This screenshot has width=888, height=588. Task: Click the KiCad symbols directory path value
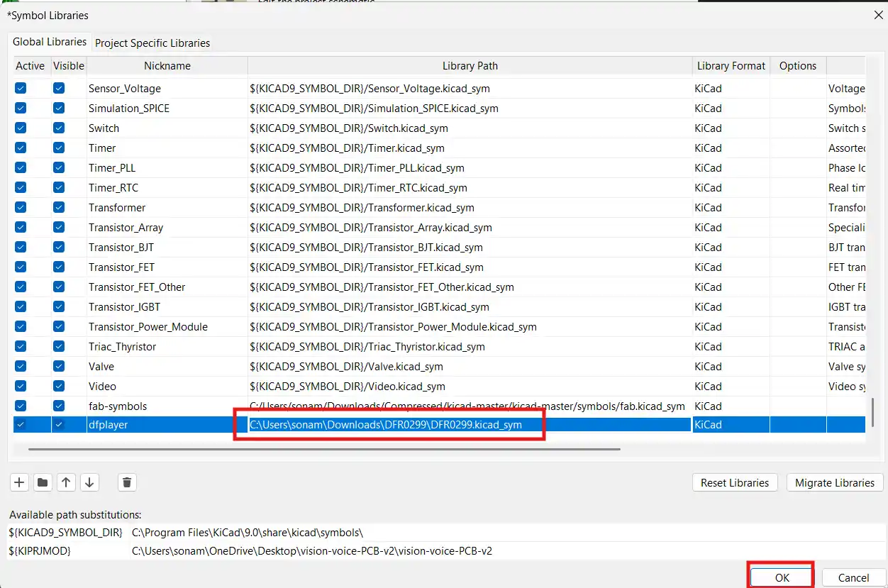coord(248,532)
